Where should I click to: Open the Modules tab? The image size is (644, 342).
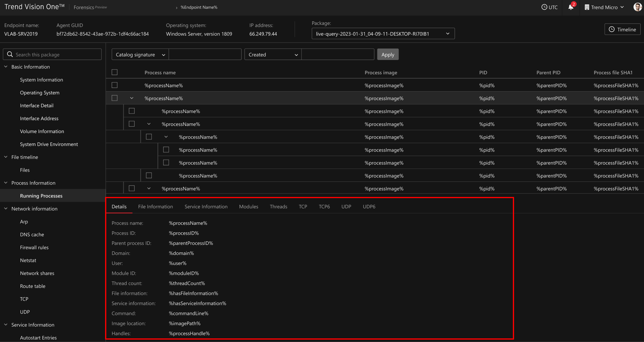(x=248, y=207)
